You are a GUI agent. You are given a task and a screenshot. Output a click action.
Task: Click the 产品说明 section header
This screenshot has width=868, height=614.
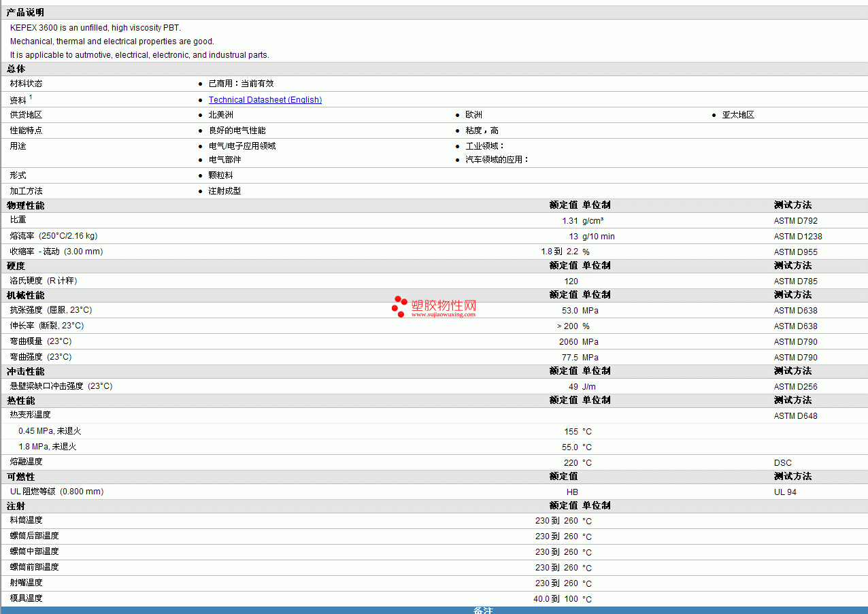(x=25, y=13)
